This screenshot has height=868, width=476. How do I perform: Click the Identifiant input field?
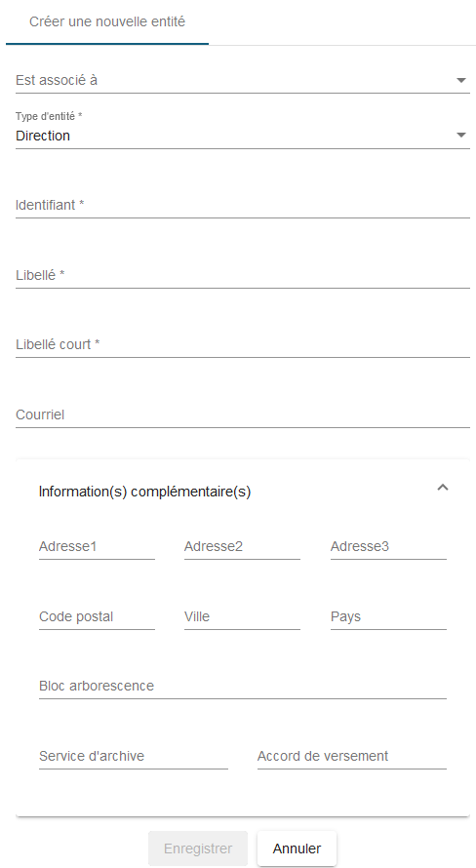pyautogui.click(x=243, y=206)
